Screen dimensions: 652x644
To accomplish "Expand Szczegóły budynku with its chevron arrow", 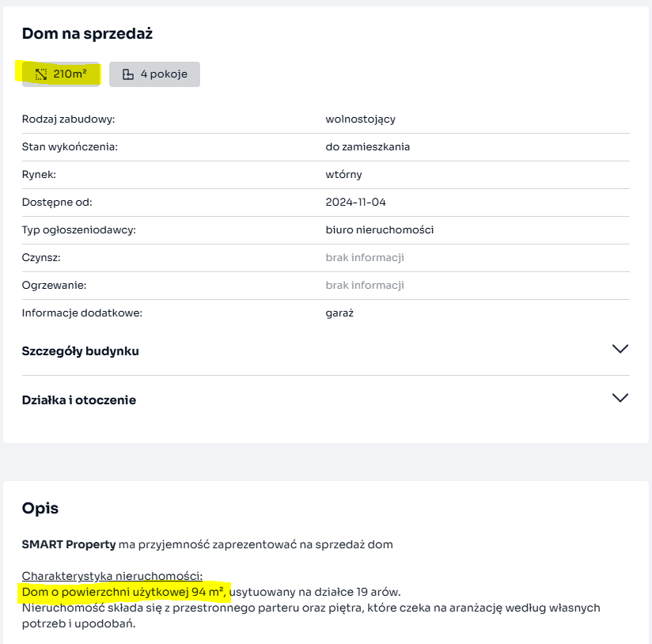I will pos(620,349).
